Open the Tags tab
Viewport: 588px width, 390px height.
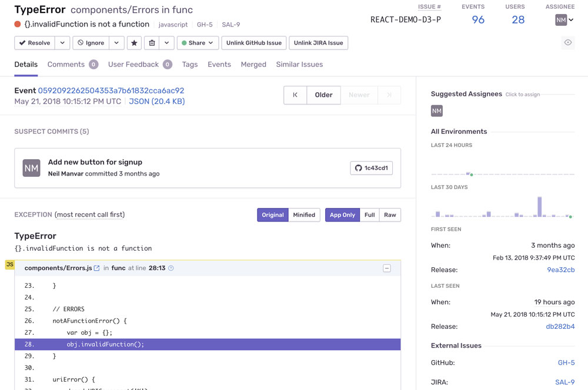190,65
